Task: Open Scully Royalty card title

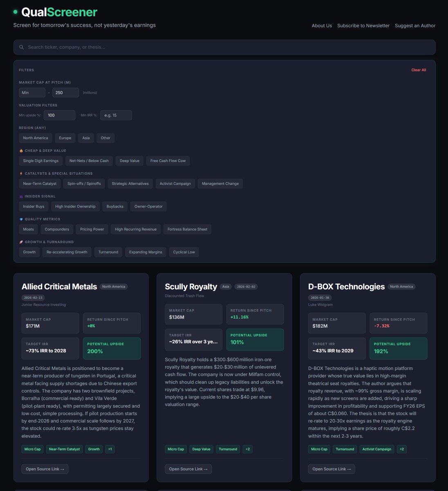Action: point(191,286)
